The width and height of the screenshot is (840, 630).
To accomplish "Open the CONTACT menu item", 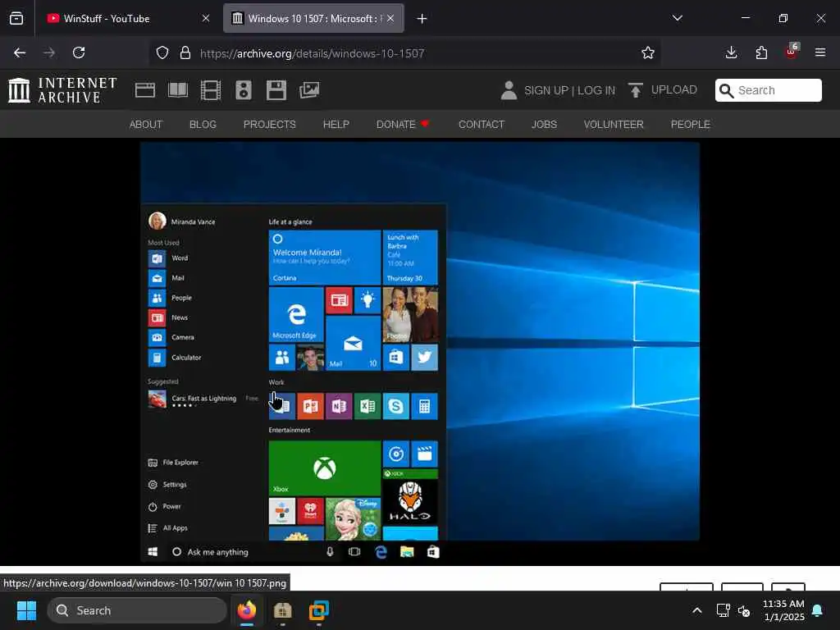I will [482, 125].
